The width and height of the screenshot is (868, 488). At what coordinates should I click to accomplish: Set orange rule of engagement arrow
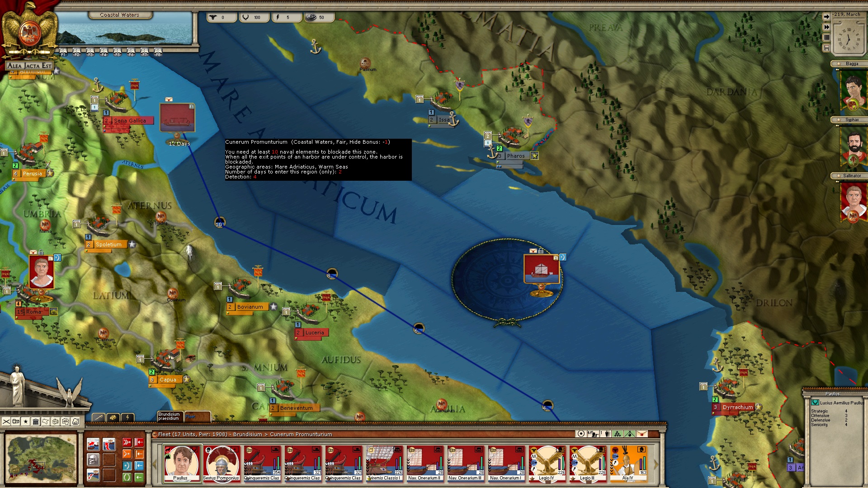point(139,454)
